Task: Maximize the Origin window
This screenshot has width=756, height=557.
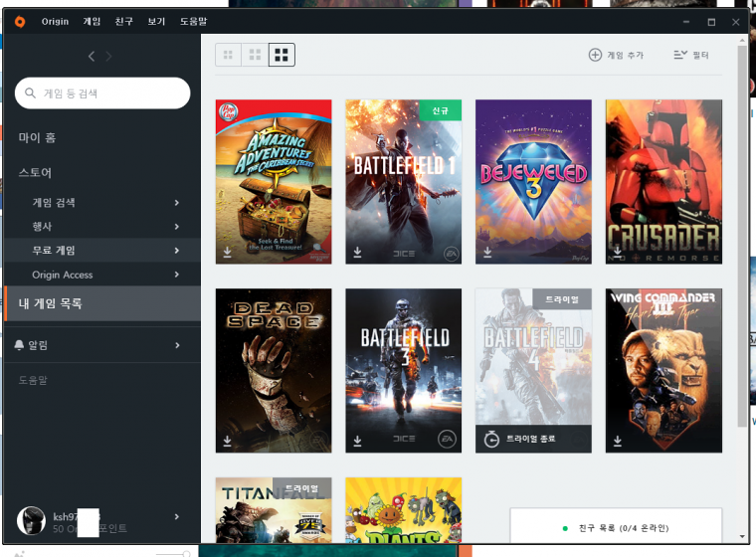Action: pyautogui.click(x=711, y=22)
